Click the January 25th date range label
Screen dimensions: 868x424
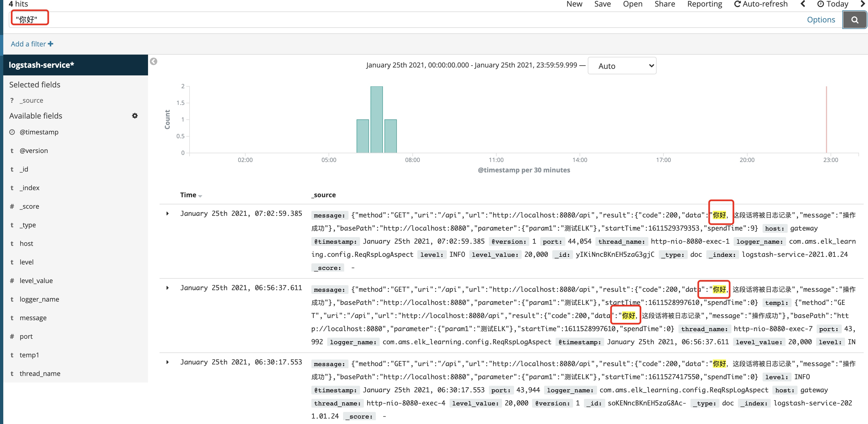tap(471, 65)
